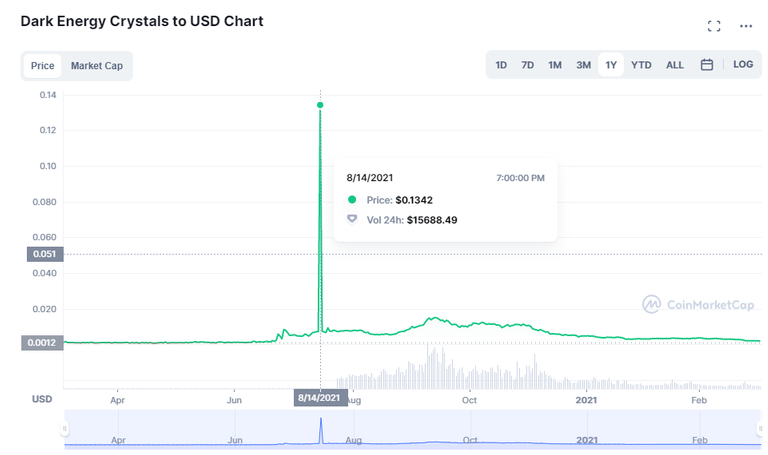Image resolution: width=768 pixels, height=455 pixels.
Task: Open the calendar date range picker
Action: 707,65
